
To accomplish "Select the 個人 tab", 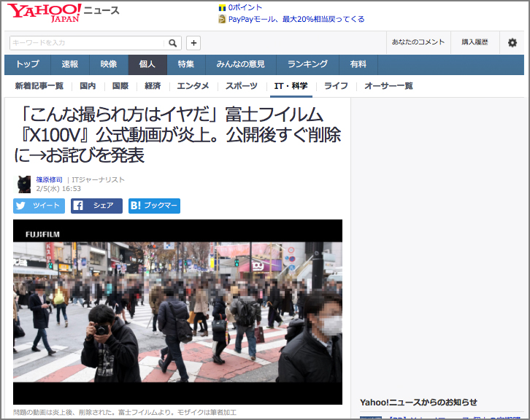I will (x=147, y=64).
